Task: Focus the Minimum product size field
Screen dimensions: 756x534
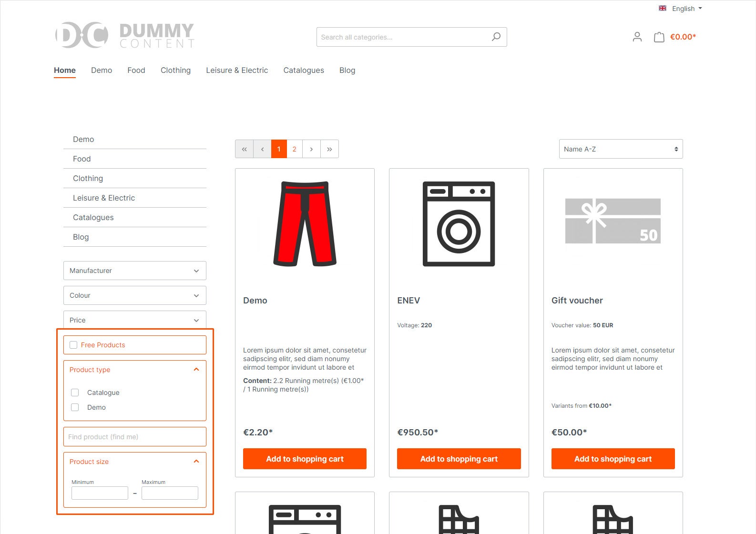Action: click(x=100, y=493)
